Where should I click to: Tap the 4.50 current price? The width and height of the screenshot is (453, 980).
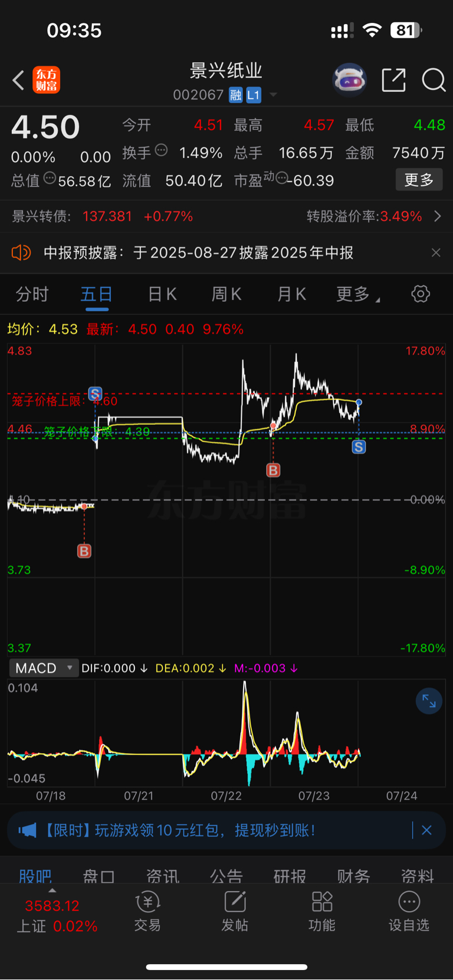(45, 127)
